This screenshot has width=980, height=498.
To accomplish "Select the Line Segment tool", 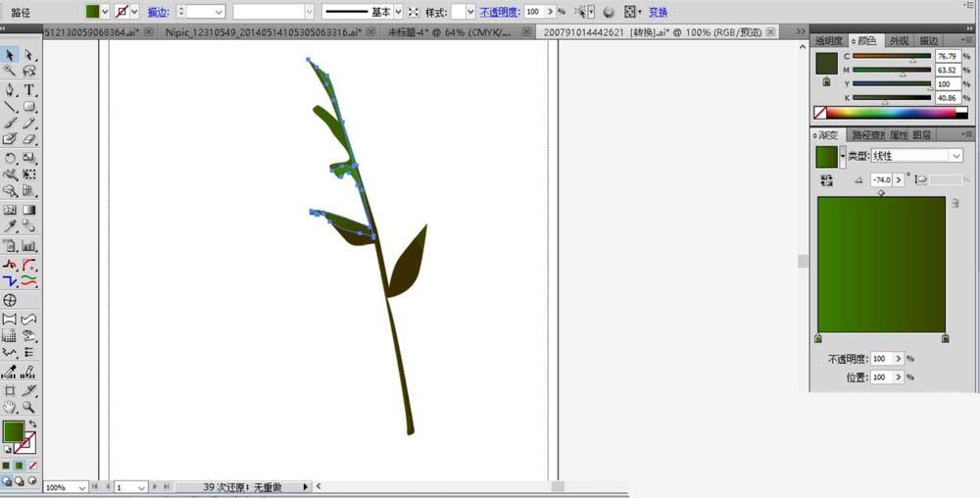I will click(x=10, y=107).
